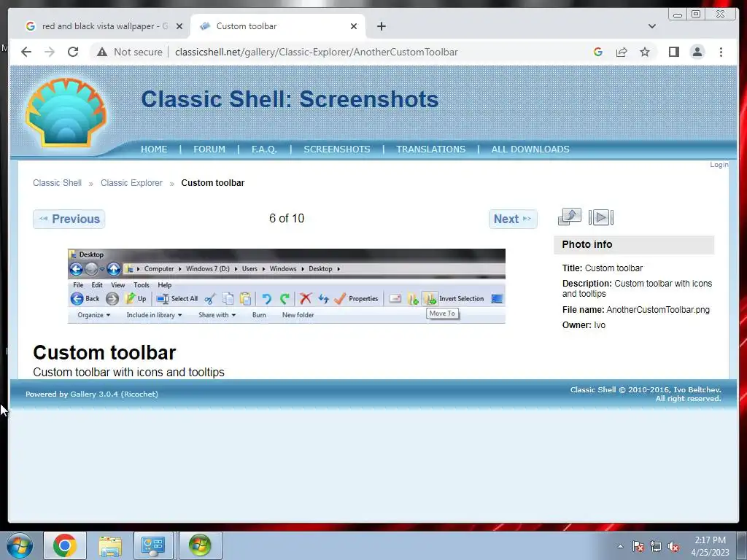Open FORUM in the site navigation
Viewport: 747px width, 560px height.
[x=209, y=149]
